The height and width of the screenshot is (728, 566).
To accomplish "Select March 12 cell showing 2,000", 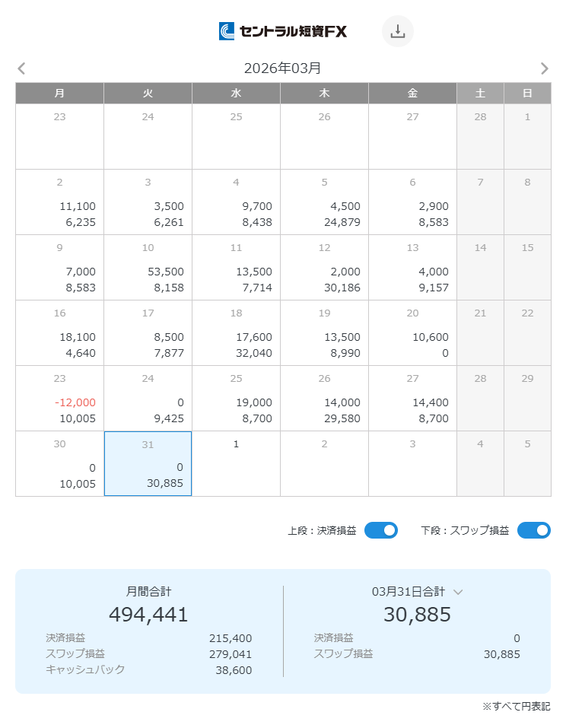I will tap(324, 268).
